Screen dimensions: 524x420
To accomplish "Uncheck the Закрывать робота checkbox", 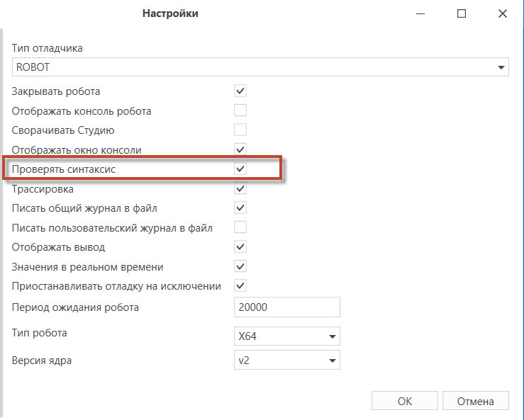I will point(240,91).
